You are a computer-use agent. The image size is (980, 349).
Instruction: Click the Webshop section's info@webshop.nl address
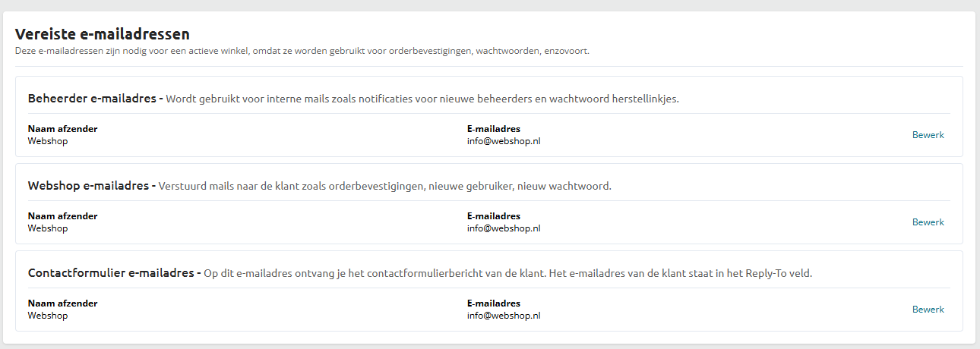[x=504, y=228]
